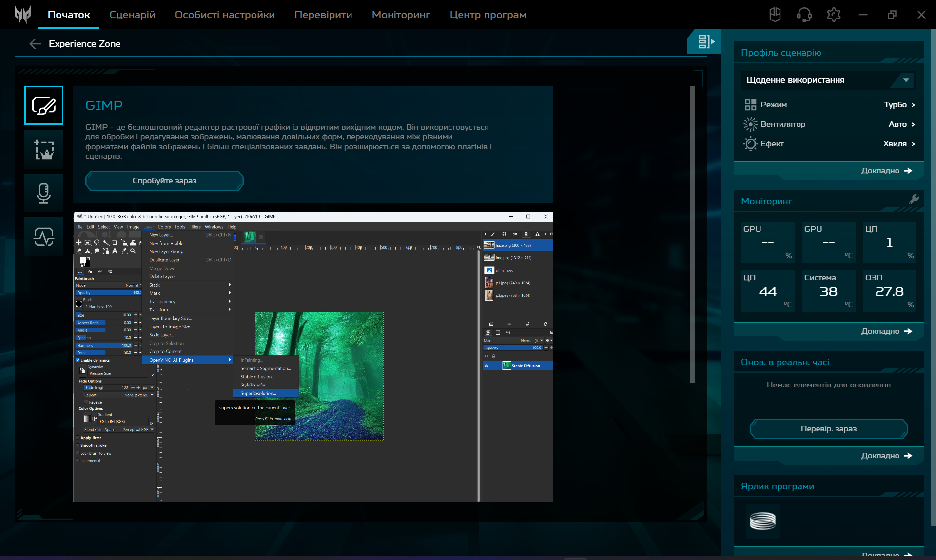Open the Центр програм tab

[487, 15]
